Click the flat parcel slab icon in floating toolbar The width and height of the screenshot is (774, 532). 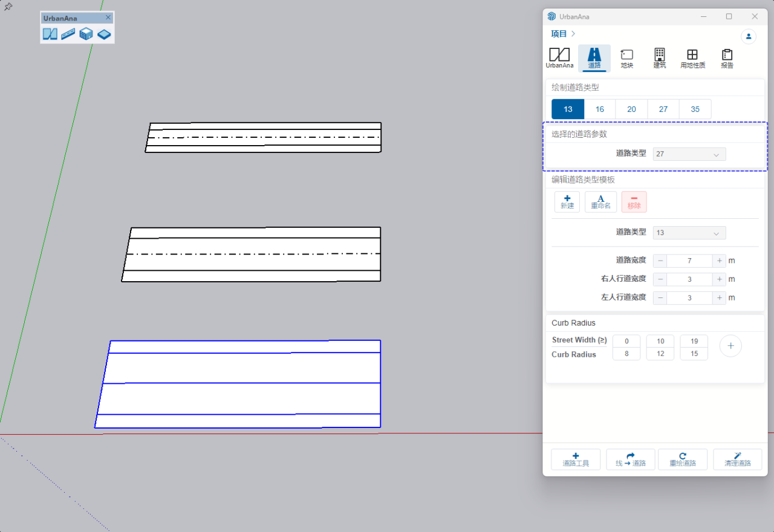105,34
